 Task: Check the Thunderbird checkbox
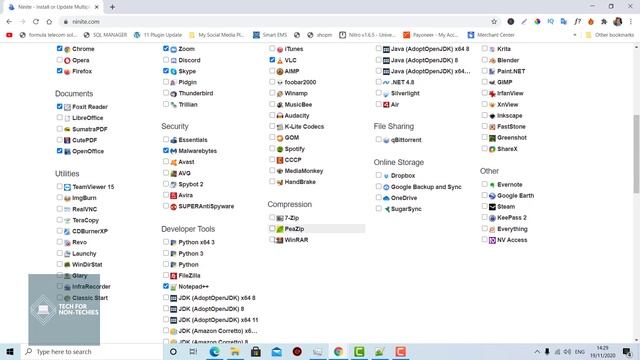tap(166, 93)
